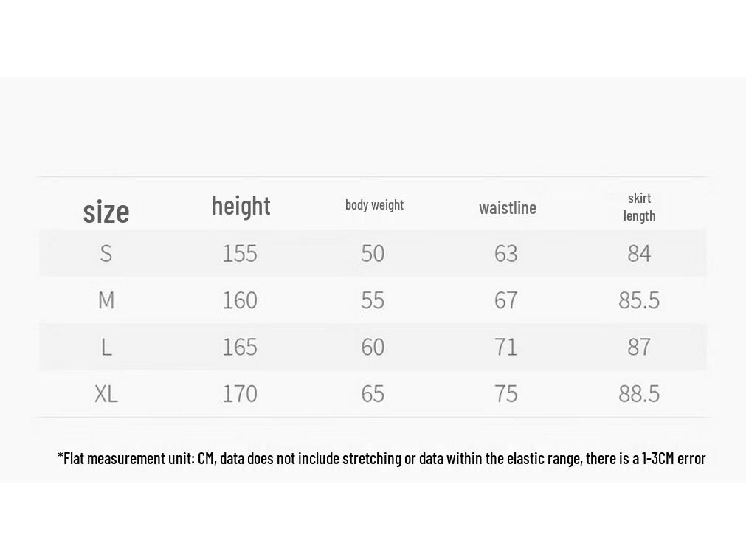
Task: Click the 'skirt length' column header
Action: click(x=639, y=207)
